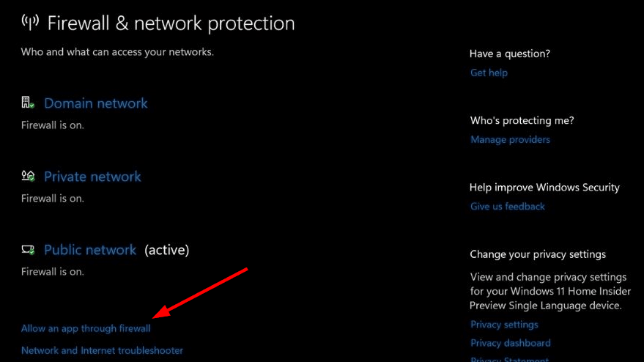Open Manage providers link
Screen dimensions: 644x362
click(510, 139)
